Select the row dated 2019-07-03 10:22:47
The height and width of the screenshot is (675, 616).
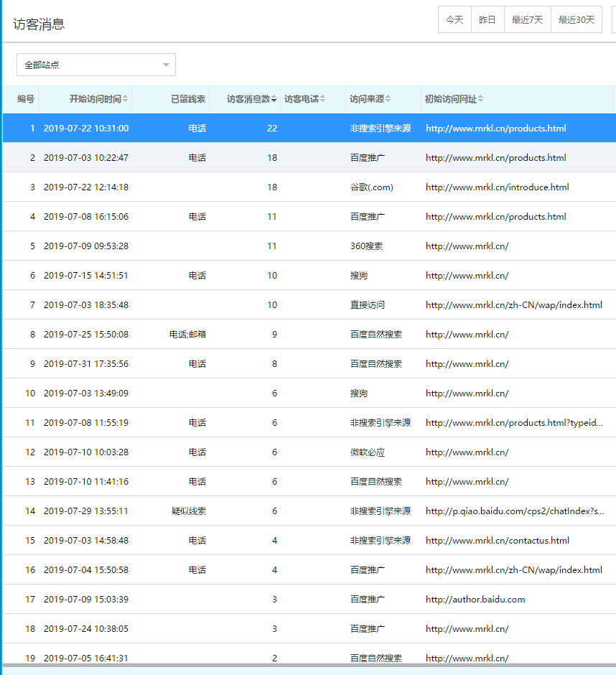pos(309,157)
